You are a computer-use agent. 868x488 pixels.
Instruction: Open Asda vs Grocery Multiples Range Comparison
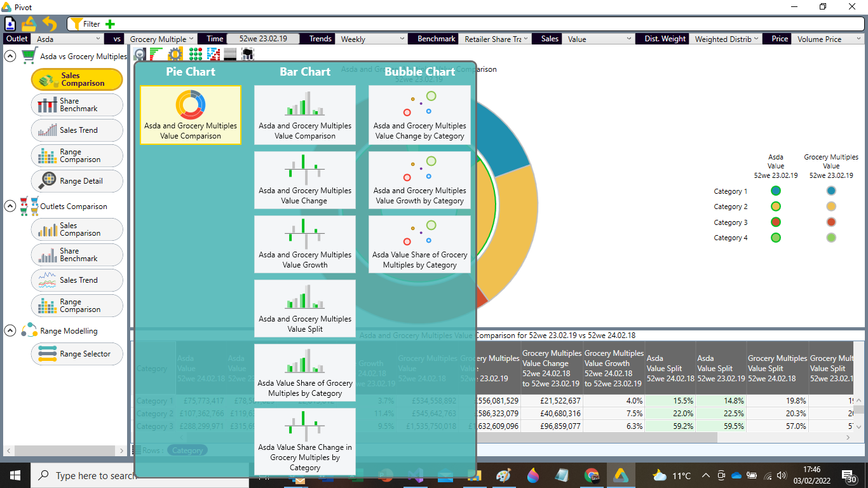pos(77,156)
